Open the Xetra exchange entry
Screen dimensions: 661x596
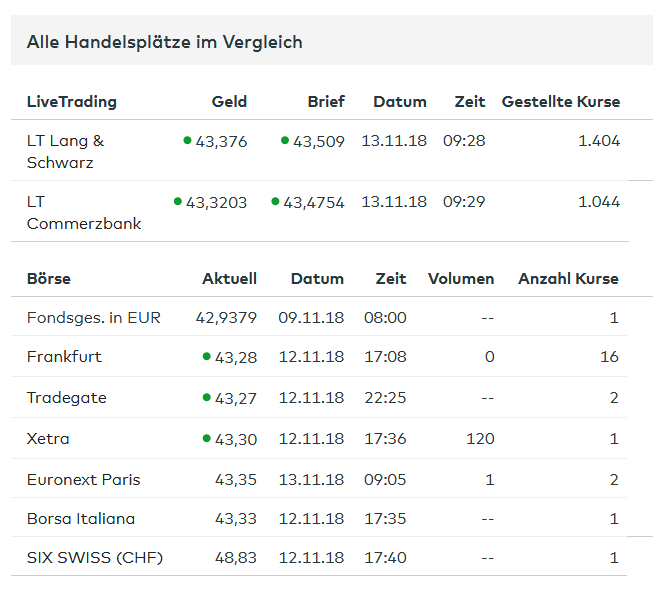(48, 439)
